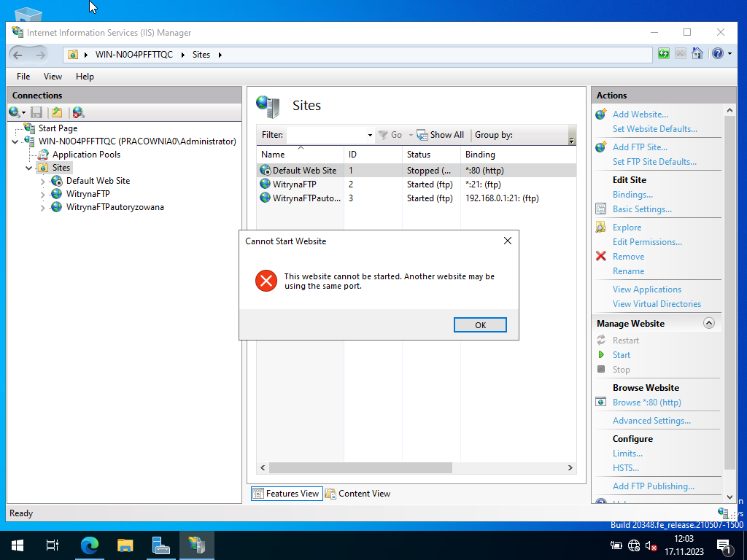Viewport: 747px width, 560px height.
Task: Click the Advanced Settings link
Action: (651, 421)
